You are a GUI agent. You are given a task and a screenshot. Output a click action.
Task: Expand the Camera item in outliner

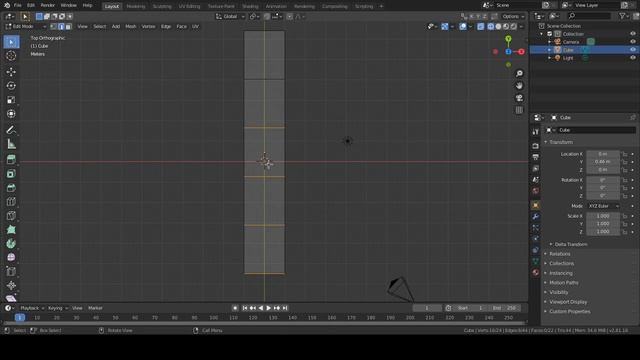[549, 42]
